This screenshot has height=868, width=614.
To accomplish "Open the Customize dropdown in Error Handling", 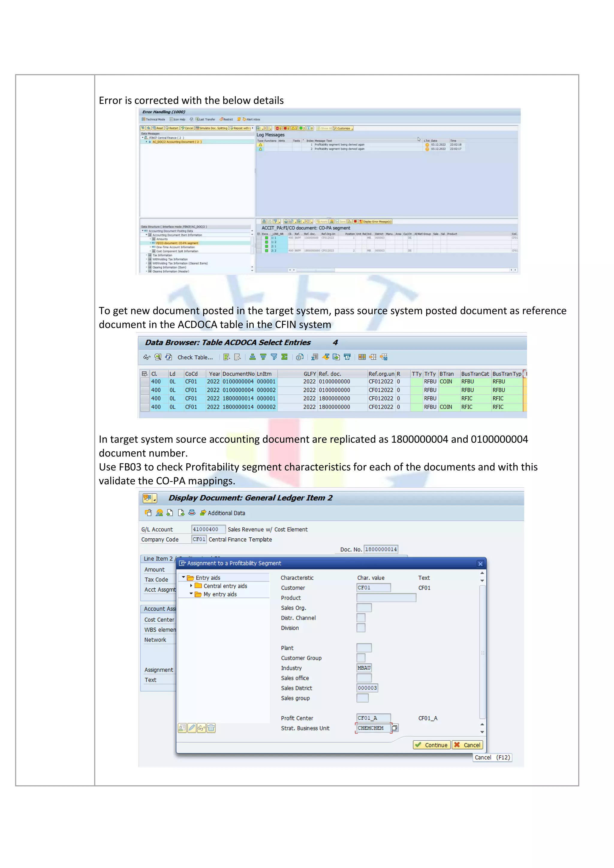I will click(344, 128).
